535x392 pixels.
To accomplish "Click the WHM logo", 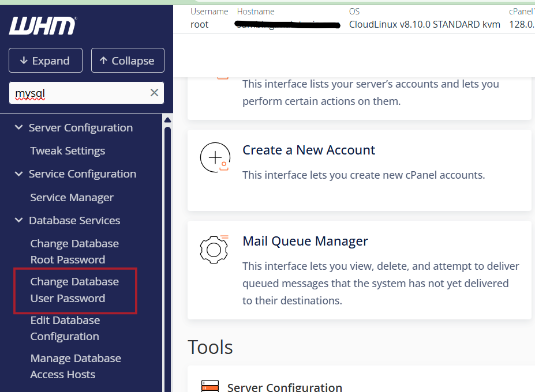I will click(43, 25).
